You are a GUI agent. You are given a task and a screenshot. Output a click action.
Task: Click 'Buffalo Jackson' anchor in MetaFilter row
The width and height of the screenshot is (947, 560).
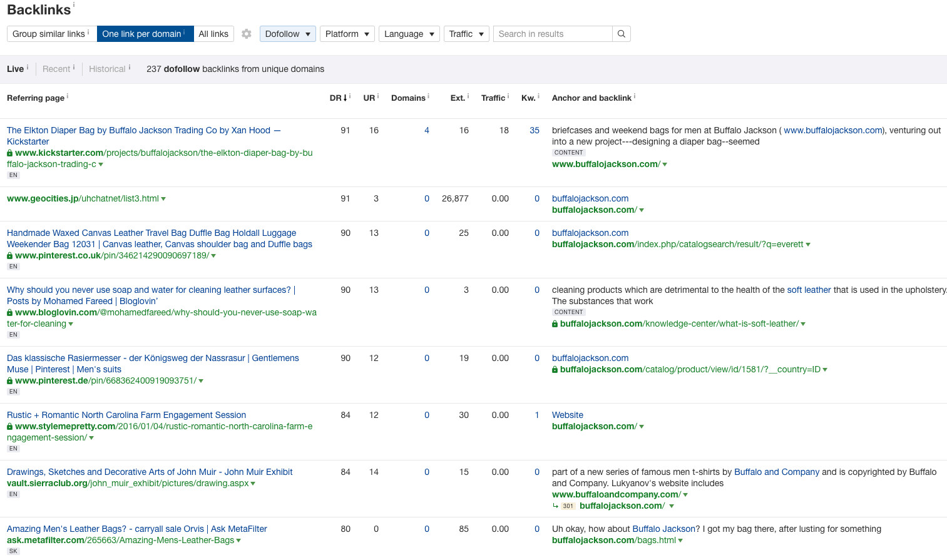(x=663, y=529)
